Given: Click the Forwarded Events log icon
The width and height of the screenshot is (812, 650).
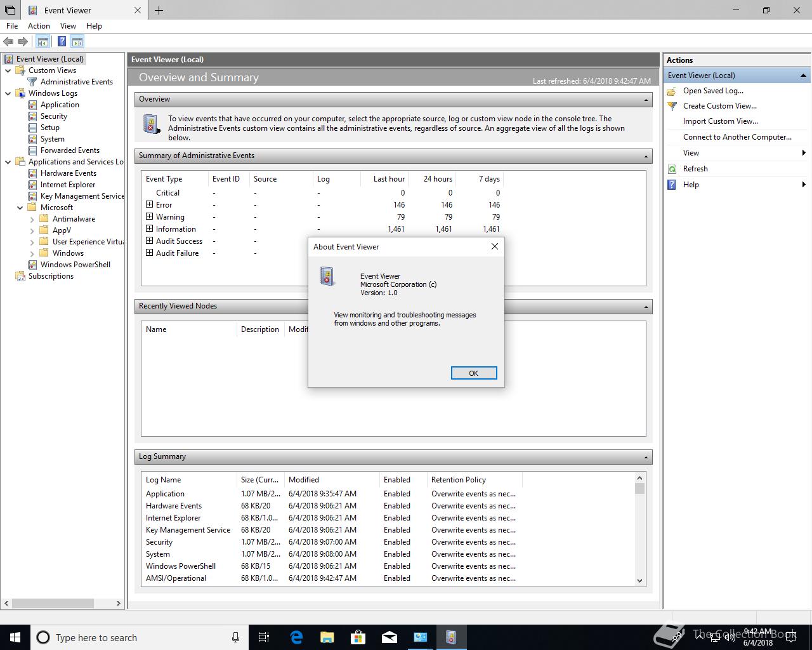Looking at the screenshot, I should point(32,150).
